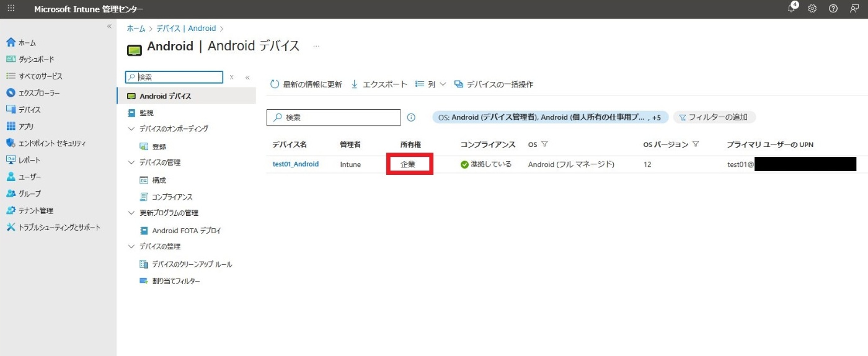Open the notifications bell icon
868x356 pixels.
click(x=792, y=8)
